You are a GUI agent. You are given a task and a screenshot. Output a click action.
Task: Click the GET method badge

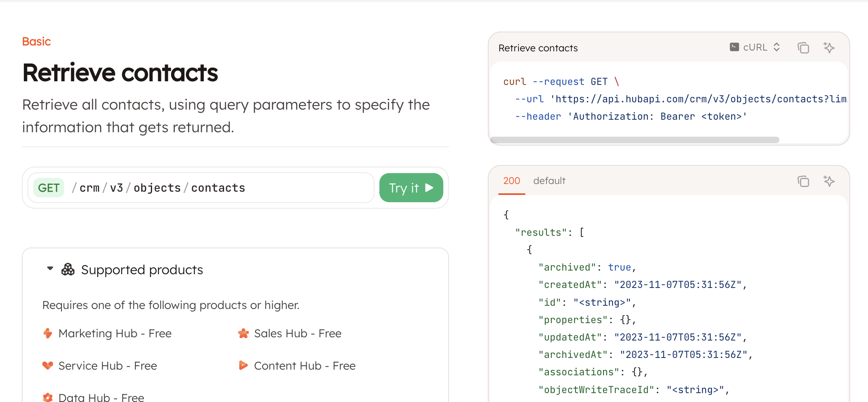[x=49, y=187]
